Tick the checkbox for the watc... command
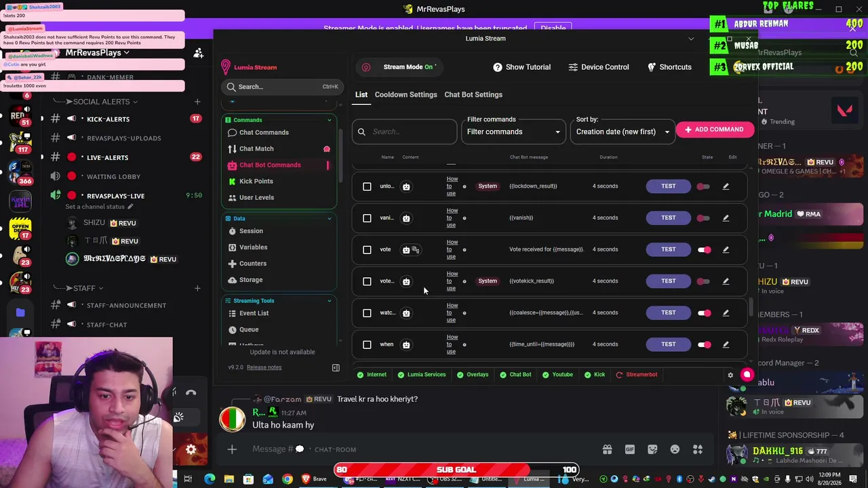The image size is (868, 488). (367, 312)
